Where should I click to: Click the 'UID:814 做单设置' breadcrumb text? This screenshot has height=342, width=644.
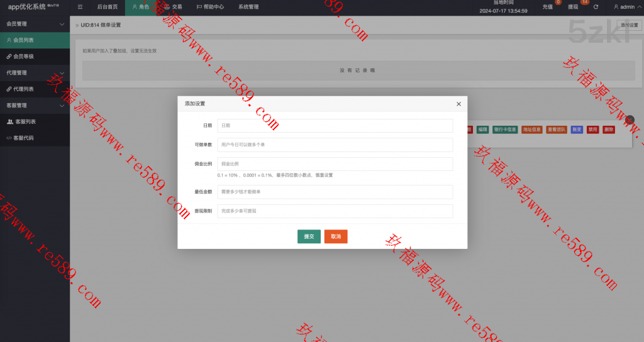coord(101,25)
